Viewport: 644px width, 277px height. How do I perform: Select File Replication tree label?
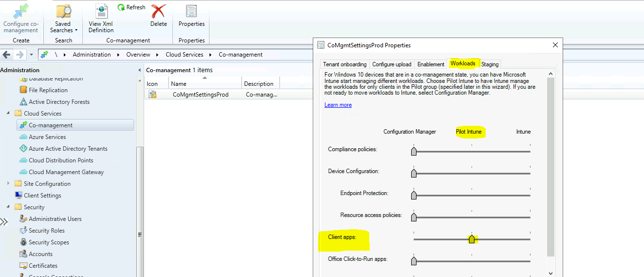click(x=48, y=90)
